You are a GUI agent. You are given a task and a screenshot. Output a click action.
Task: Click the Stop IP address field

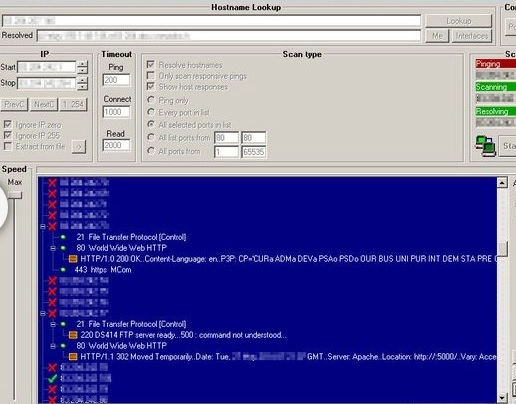click(47, 83)
